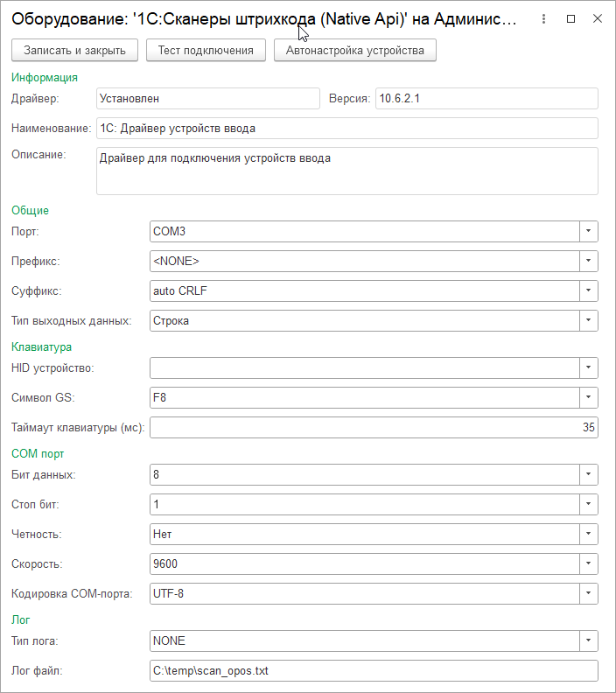Open 'Тип выходных данных' dropdown arrow
The height and width of the screenshot is (693, 616).
(x=589, y=320)
